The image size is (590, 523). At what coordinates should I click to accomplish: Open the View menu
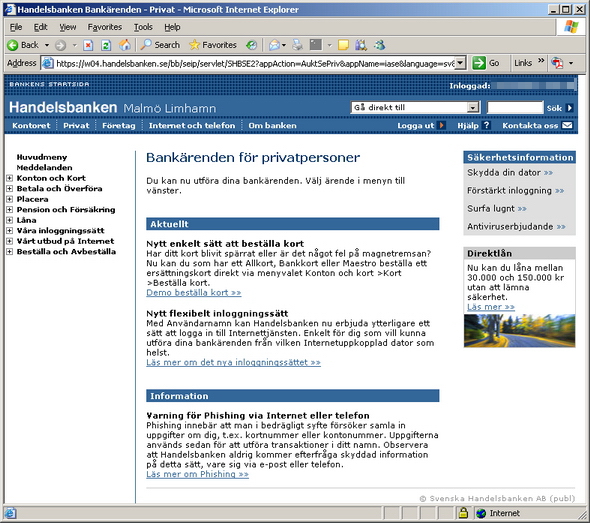pos(68,27)
